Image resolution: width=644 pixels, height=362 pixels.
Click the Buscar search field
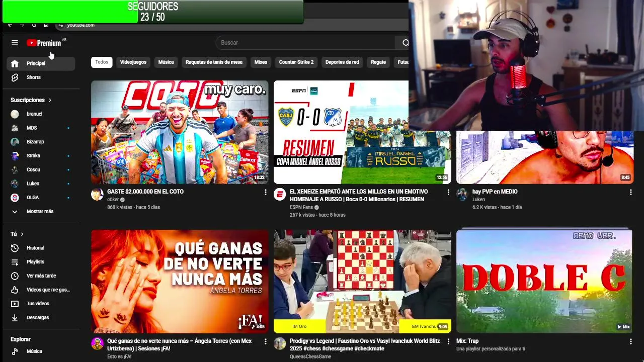coord(306,43)
